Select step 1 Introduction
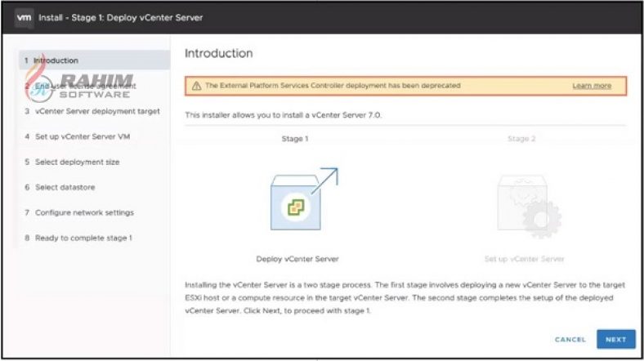The image size is (644, 361). [x=94, y=60]
